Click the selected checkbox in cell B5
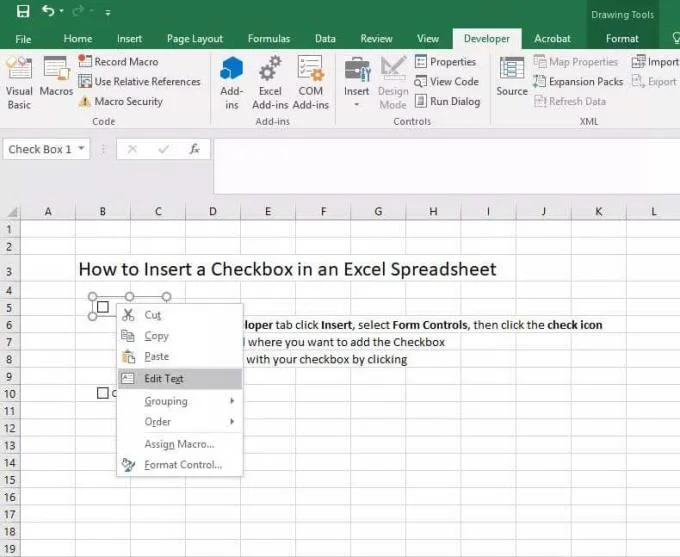The image size is (680, 557). [102, 307]
